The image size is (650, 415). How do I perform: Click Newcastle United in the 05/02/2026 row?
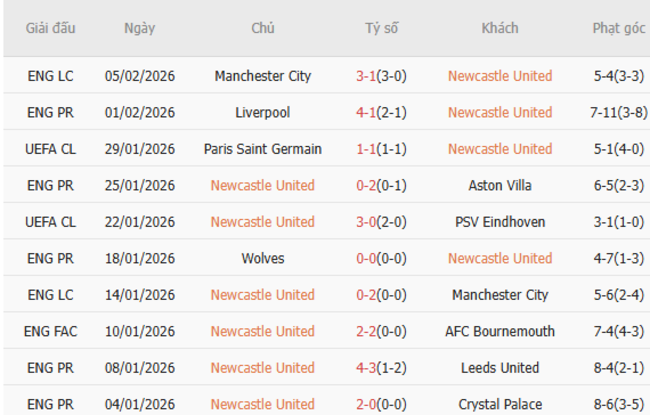coord(500,76)
